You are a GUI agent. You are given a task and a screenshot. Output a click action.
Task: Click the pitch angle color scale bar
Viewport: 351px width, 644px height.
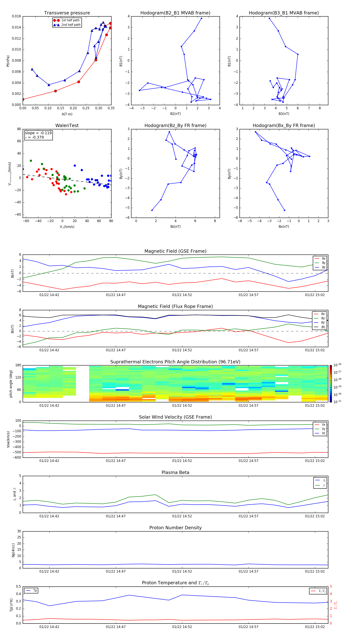(331, 383)
